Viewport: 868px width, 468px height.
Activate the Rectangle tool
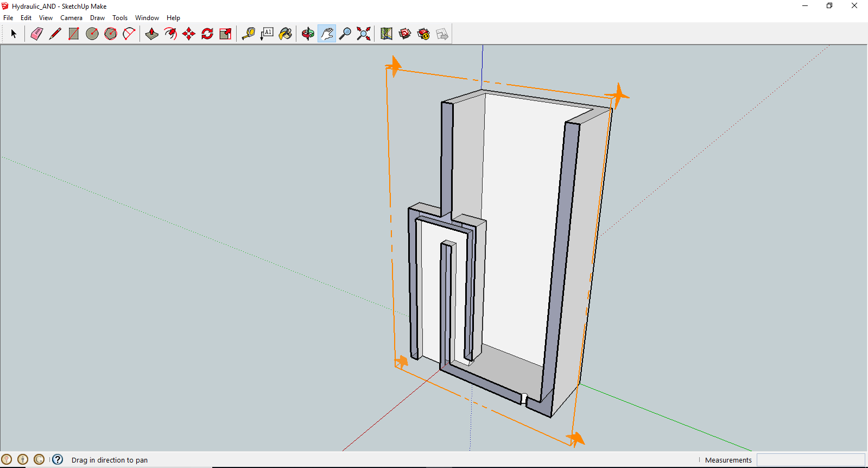pyautogui.click(x=74, y=34)
